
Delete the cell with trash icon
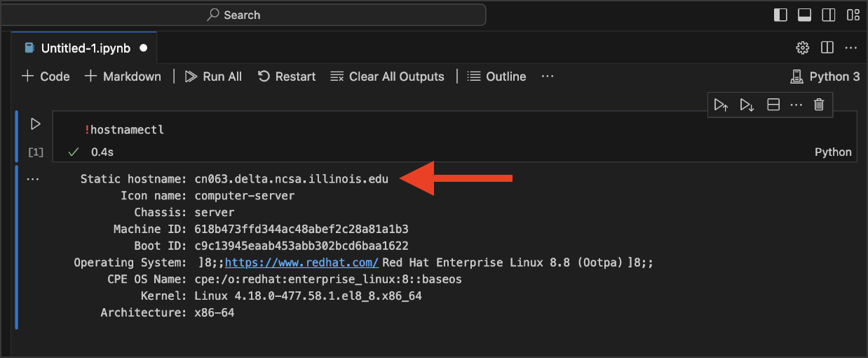(818, 105)
